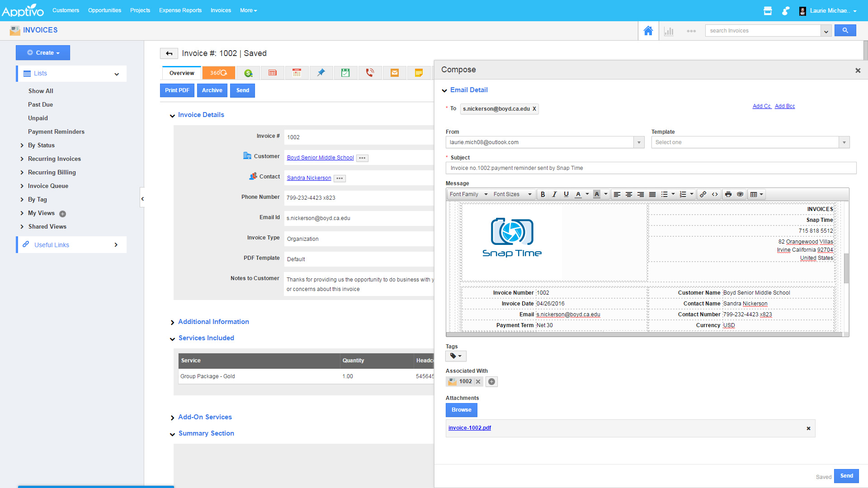Open the text color picker arrow
Screen dimensions: 868x488
(587, 194)
